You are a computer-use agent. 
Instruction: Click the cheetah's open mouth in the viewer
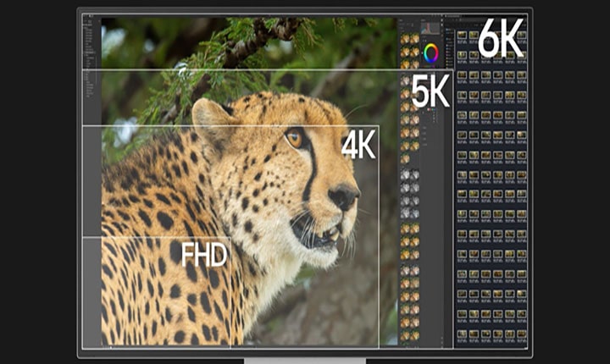click(313, 231)
